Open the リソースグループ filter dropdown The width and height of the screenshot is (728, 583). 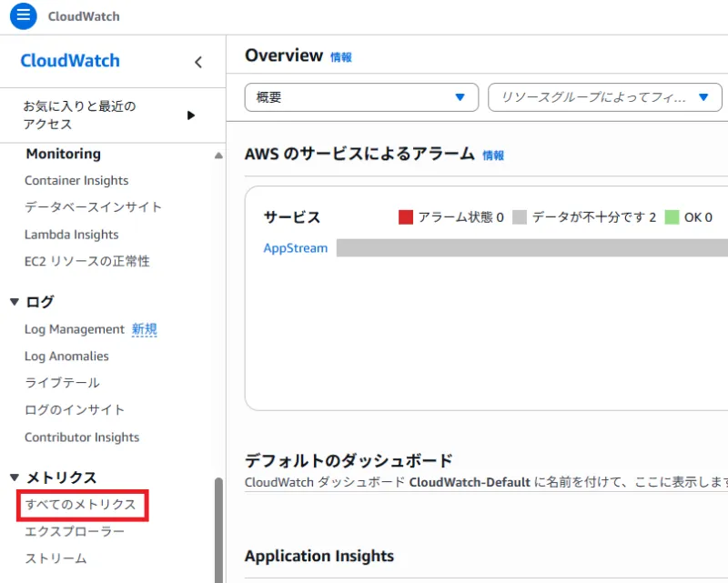pos(605,97)
